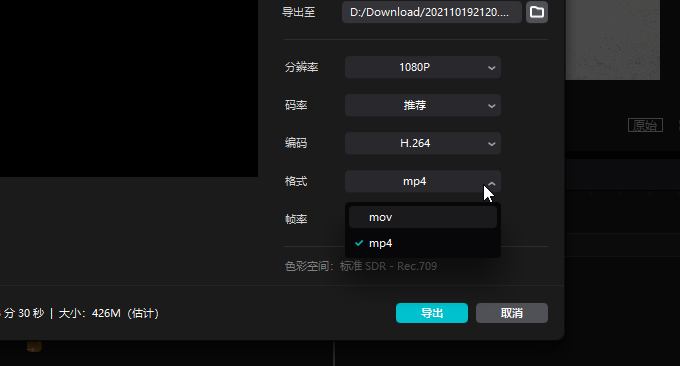Select mov from the format list
This screenshot has height=366, width=680.
click(423, 217)
